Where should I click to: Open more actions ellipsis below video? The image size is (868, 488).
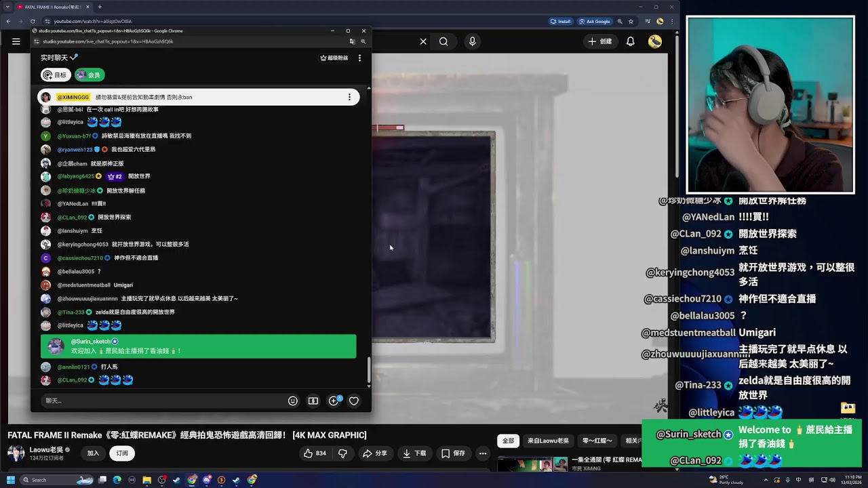pyautogui.click(x=483, y=453)
